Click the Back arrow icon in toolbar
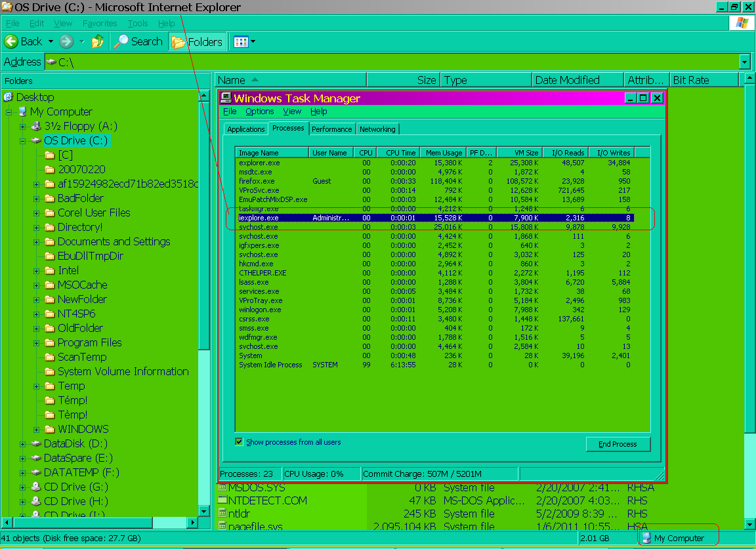 [x=11, y=41]
